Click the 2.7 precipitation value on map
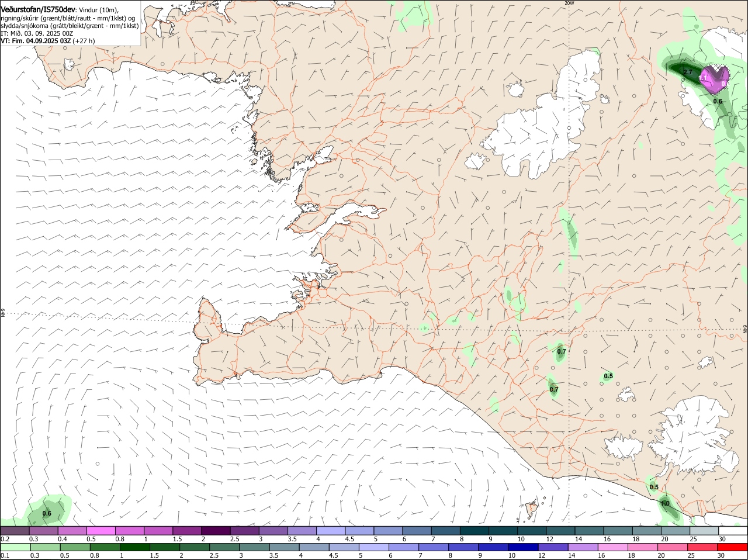Viewport: 748px width, 560px height. (x=687, y=72)
